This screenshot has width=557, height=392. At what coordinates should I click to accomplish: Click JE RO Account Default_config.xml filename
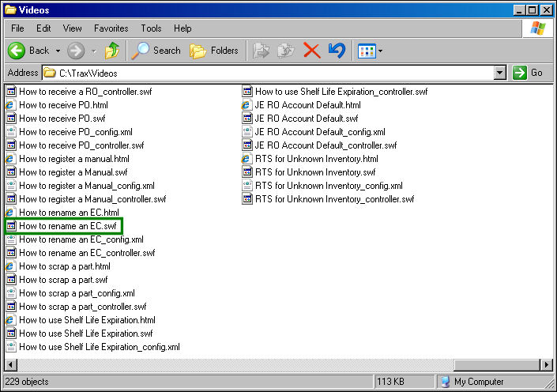[320, 132]
